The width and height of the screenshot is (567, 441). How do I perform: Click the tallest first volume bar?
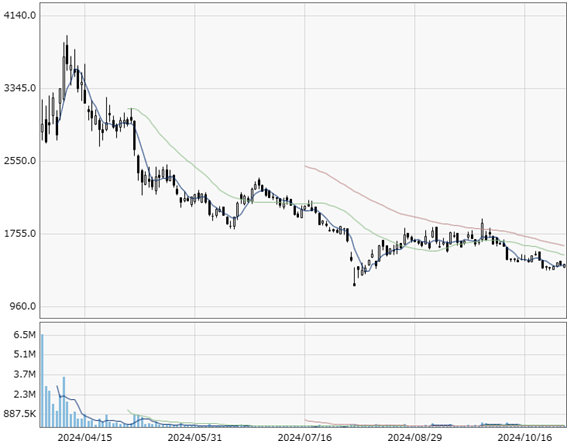[42, 381]
